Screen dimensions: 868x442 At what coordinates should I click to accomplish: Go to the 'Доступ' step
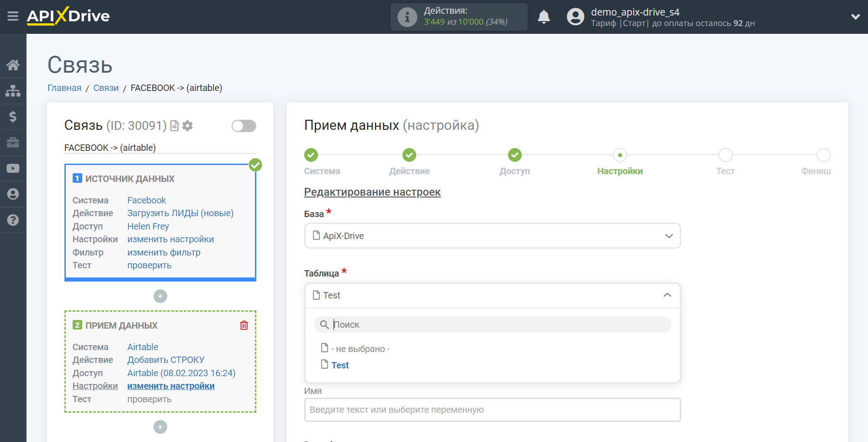(x=515, y=155)
